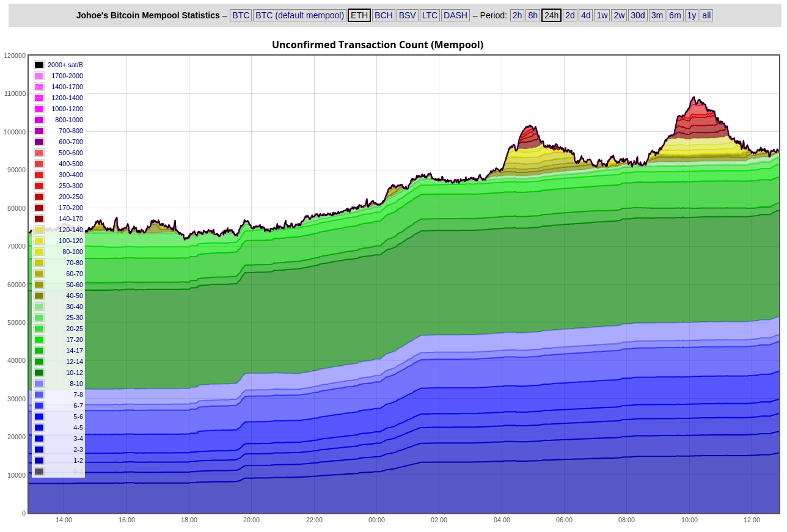The width and height of the screenshot is (787, 532).
Task: Click the 1-2 dark blue swatch
Action: click(39, 461)
